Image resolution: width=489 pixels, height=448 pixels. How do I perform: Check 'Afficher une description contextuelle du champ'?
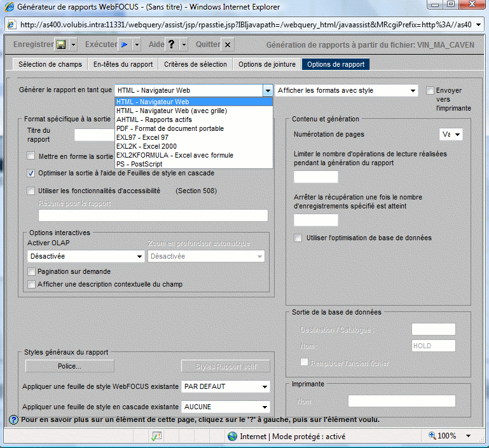click(x=32, y=284)
